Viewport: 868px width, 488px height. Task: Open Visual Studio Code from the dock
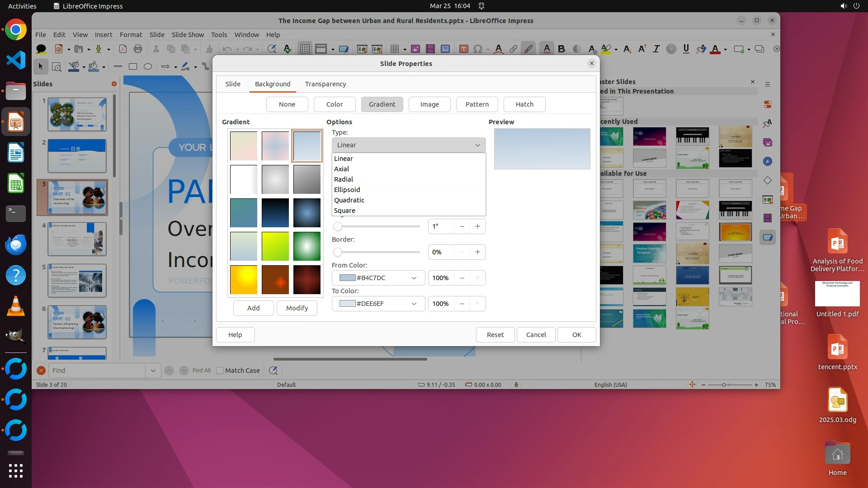click(x=16, y=61)
